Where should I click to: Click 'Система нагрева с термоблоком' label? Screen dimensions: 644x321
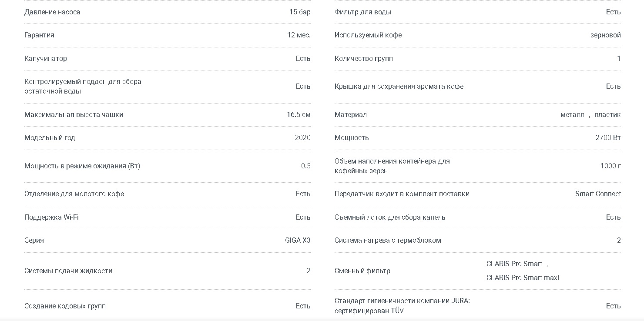coord(388,241)
